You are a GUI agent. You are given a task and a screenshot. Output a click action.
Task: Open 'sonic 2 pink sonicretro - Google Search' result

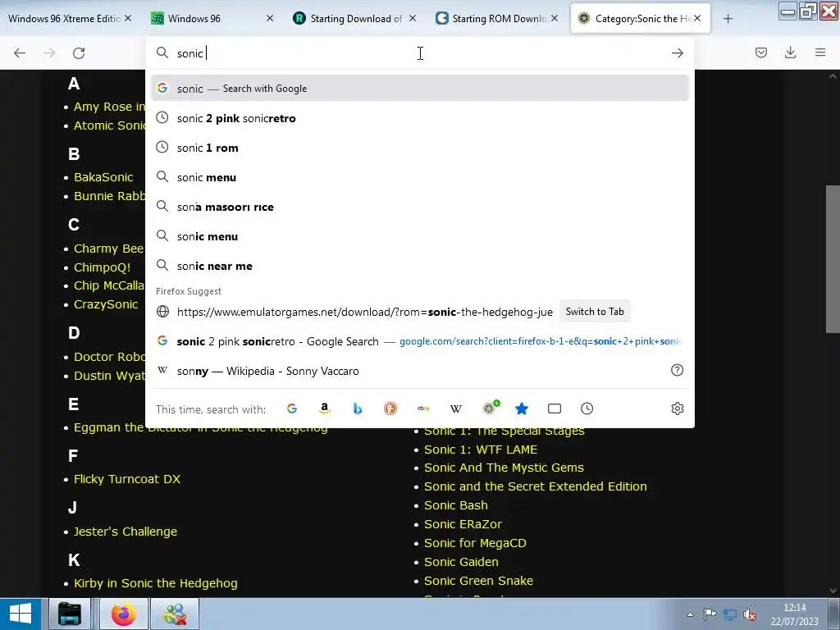click(x=419, y=341)
